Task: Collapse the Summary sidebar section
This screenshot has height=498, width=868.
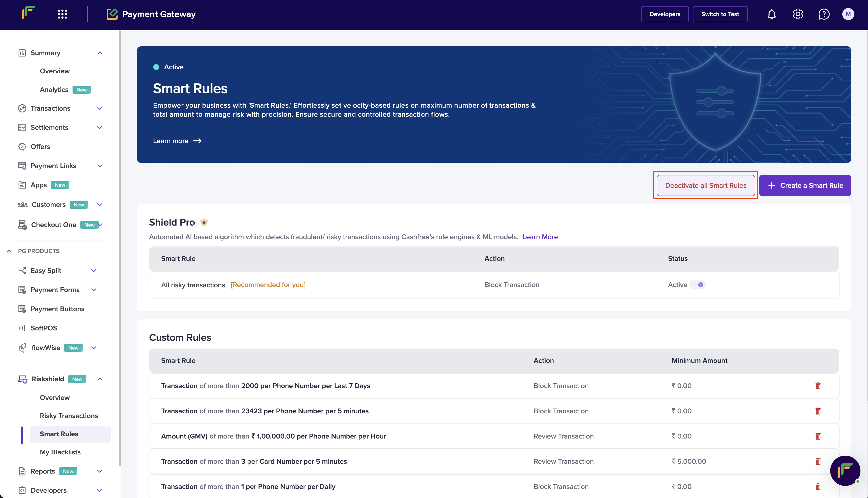Action: (99, 53)
